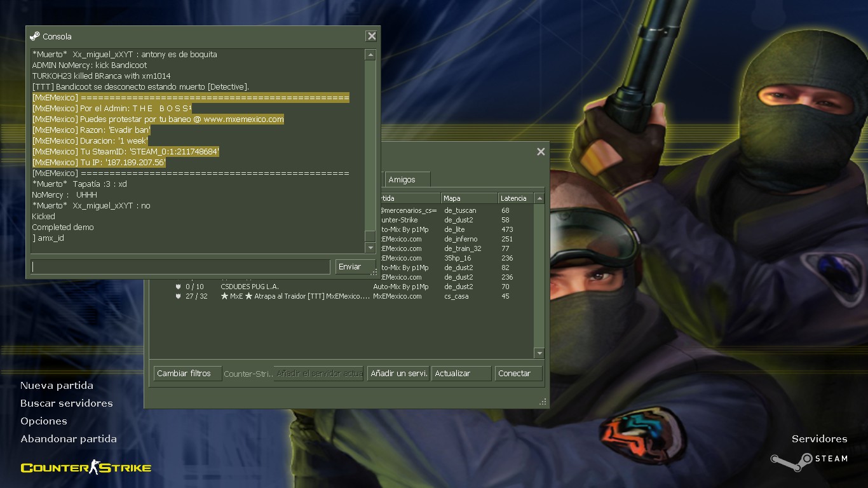868x488 pixels.
Task: Click the latency value 251
Action: pos(507,239)
